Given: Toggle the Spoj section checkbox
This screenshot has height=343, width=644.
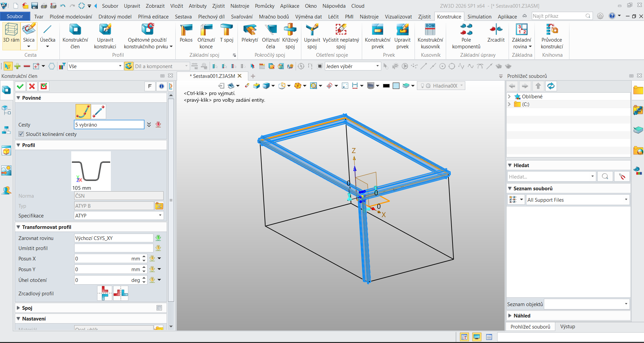Looking at the screenshot, I should 159,308.
